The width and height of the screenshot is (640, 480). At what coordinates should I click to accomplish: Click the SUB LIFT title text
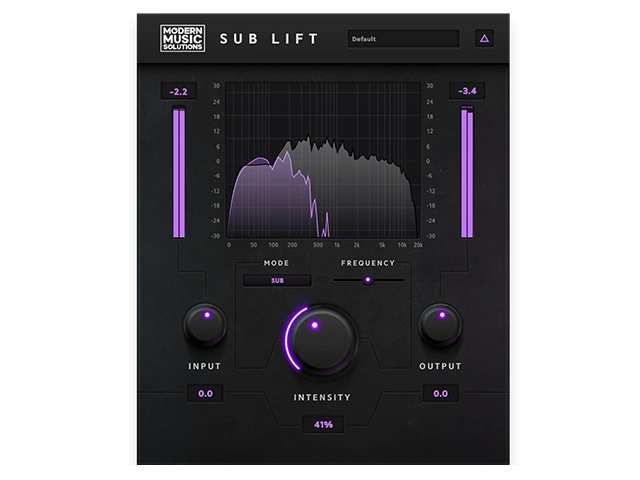269,39
